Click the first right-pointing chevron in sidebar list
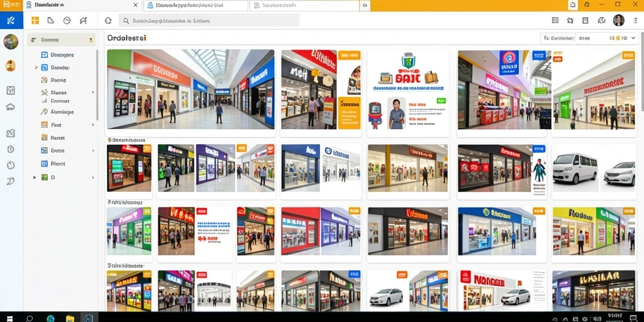Viewport: 644px width, 322px height. pos(93,92)
